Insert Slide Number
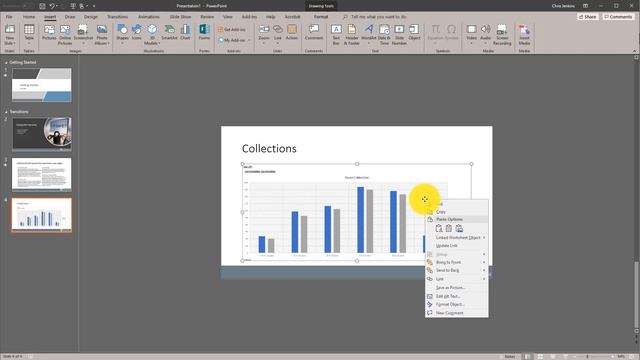 click(399, 35)
